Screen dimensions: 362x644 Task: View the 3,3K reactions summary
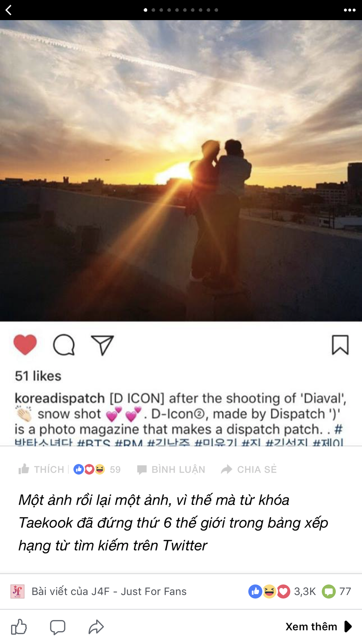click(282, 591)
